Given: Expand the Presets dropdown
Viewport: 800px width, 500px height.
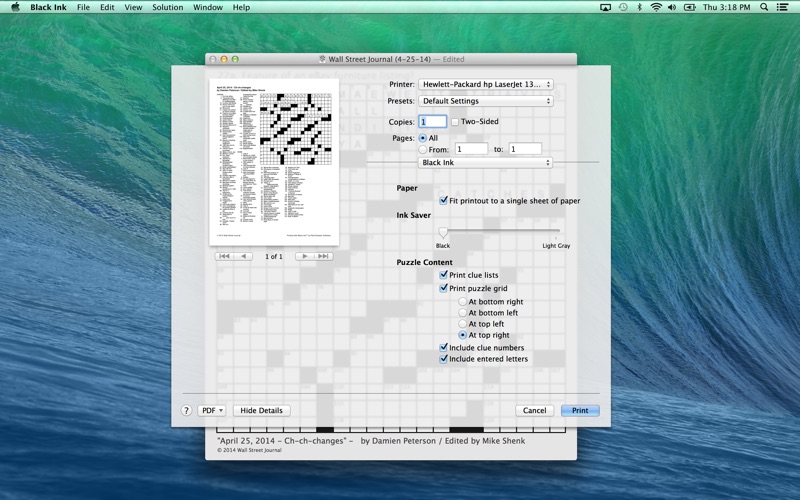Looking at the screenshot, I should click(485, 101).
